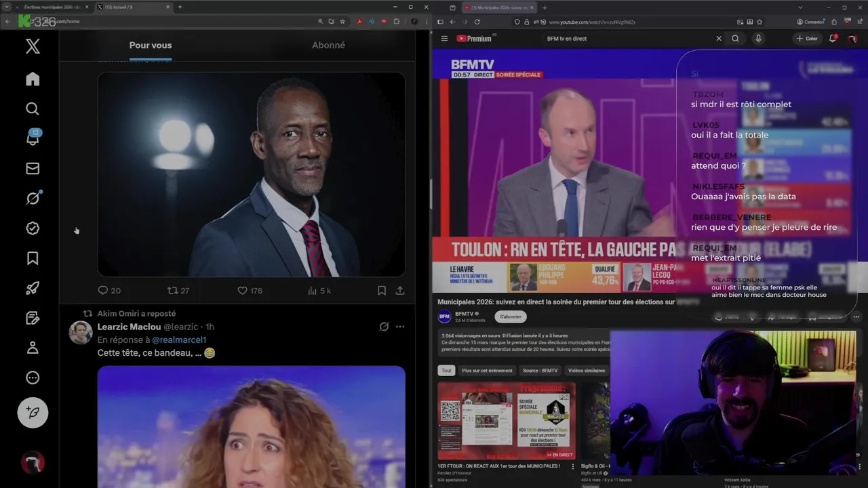Like the post with 176 likes

click(250, 291)
